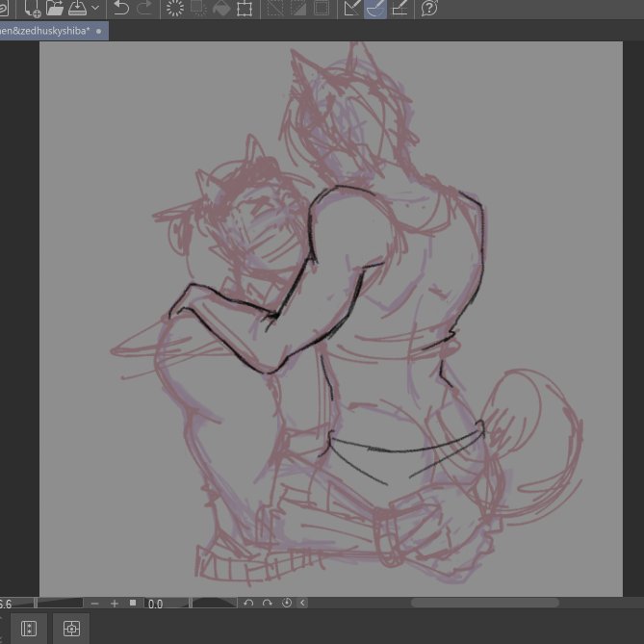Click the Fit to Screen square icon

click(x=133, y=603)
